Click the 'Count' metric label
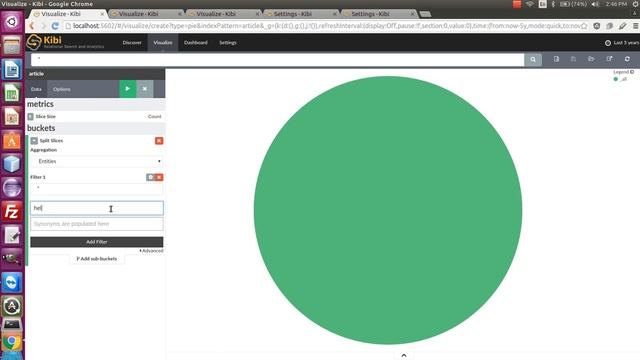The width and height of the screenshot is (640, 360). 155,116
